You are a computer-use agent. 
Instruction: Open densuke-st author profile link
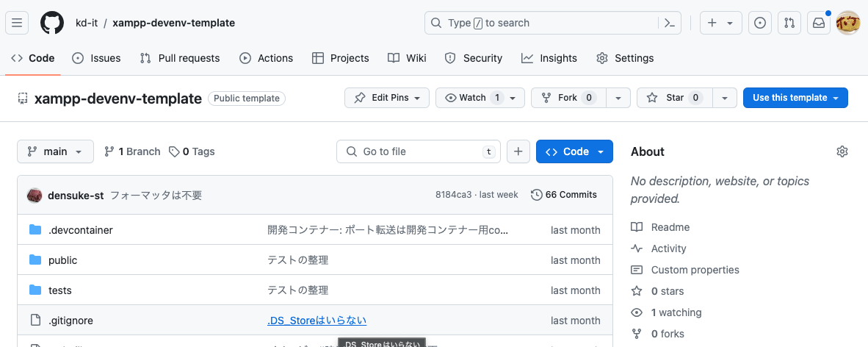click(x=76, y=195)
